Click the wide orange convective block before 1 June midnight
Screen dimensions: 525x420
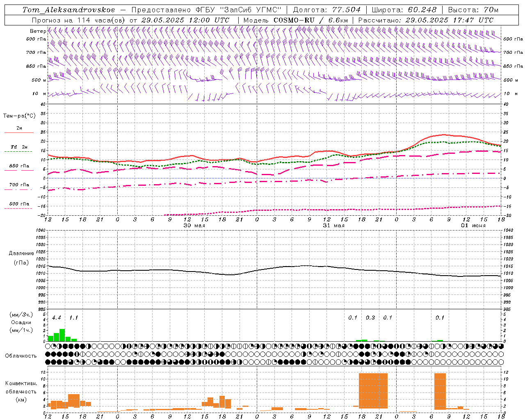373,390
